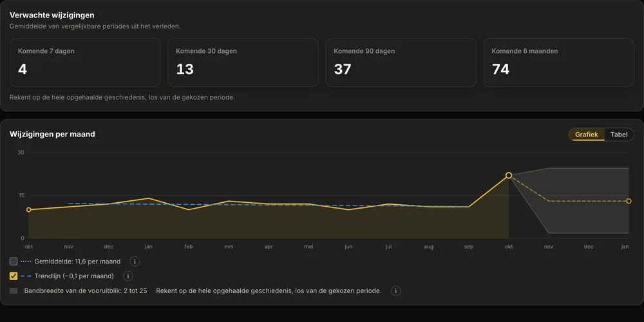Click the Komende 30 dagen card
Viewport: 644px width, 322px height.
(x=243, y=62)
